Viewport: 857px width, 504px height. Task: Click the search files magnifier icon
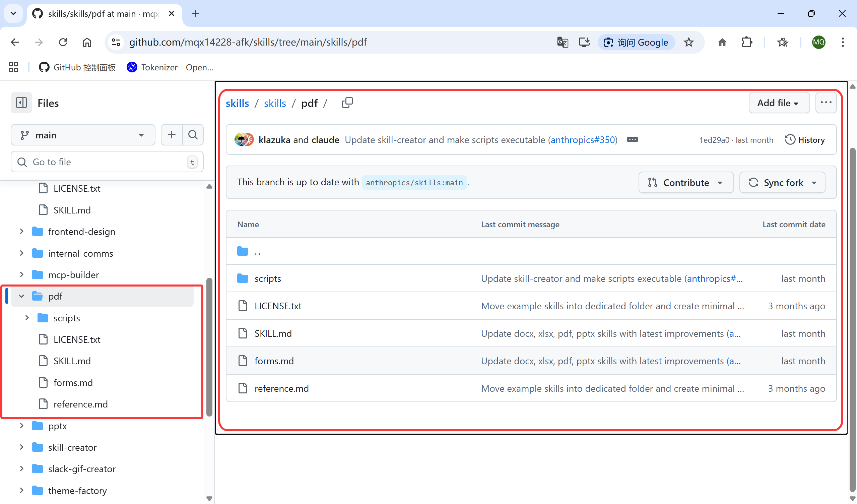193,135
